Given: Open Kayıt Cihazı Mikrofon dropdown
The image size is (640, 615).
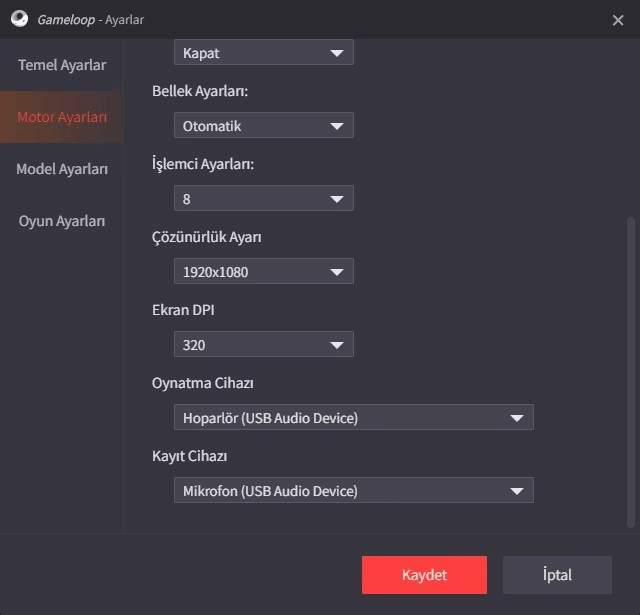Looking at the screenshot, I should pyautogui.click(x=353, y=491).
